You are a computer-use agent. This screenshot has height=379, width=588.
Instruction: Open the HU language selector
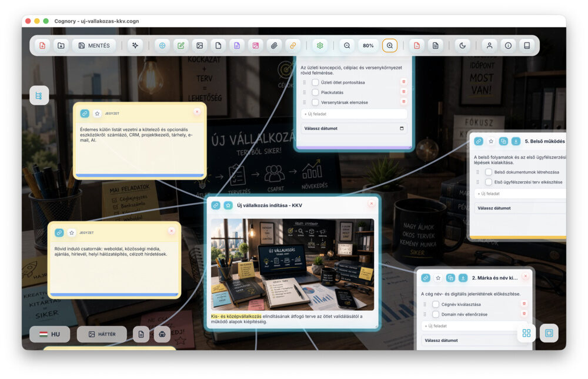pyautogui.click(x=50, y=334)
